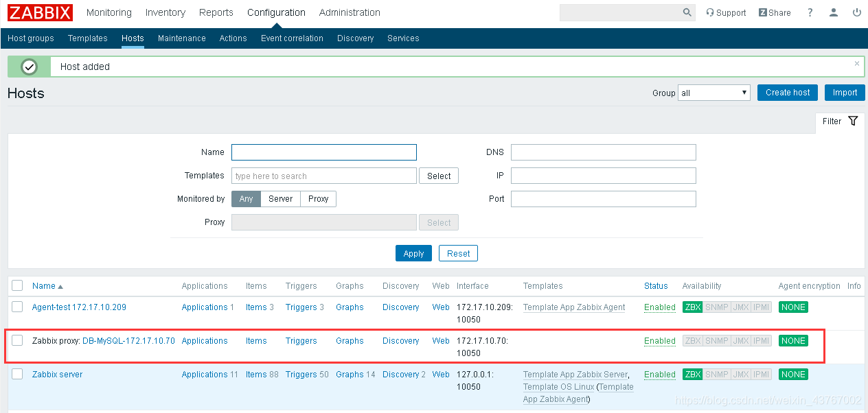Select all hosts header checkbox
Image resolution: width=868 pixels, height=413 pixels.
point(17,286)
